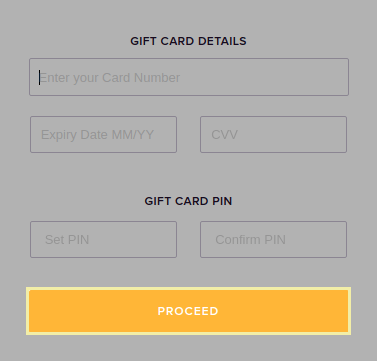Image resolution: width=377 pixels, height=361 pixels.
Task: Click the GIFT CARD PIN heading
Action: (188, 201)
